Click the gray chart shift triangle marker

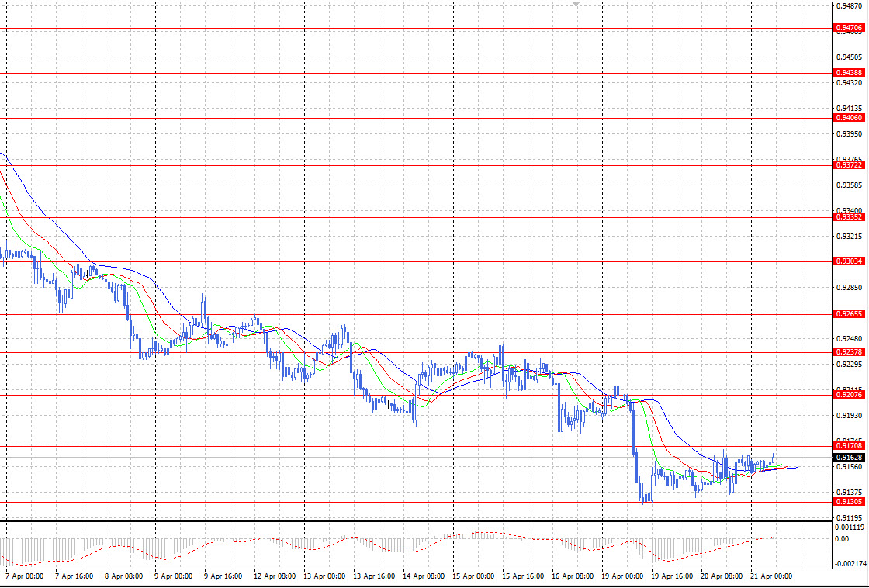pos(576,4)
